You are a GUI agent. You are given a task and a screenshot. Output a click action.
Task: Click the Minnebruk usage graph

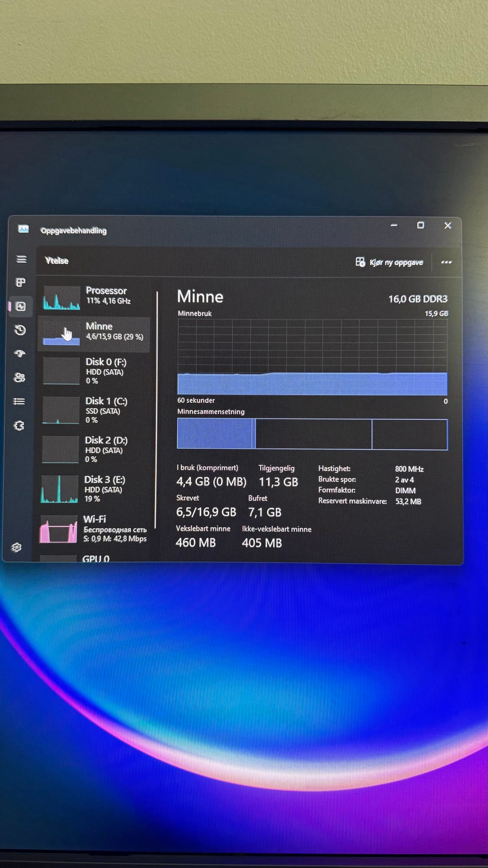tap(313, 356)
